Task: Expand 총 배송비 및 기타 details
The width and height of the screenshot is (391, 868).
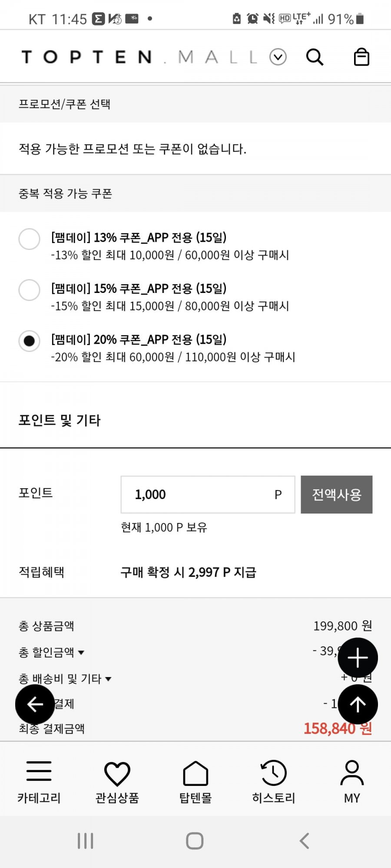Action: (x=65, y=679)
